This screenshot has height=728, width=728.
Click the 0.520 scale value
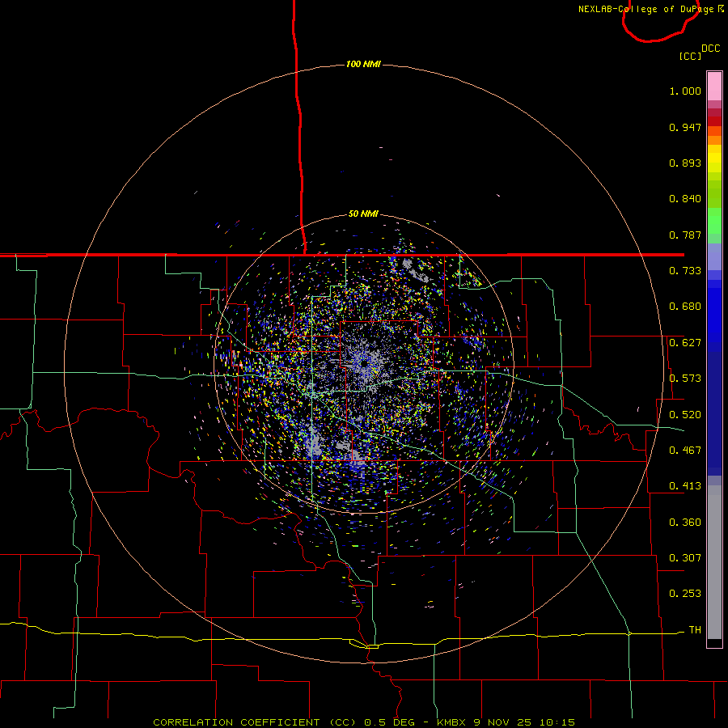click(685, 415)
